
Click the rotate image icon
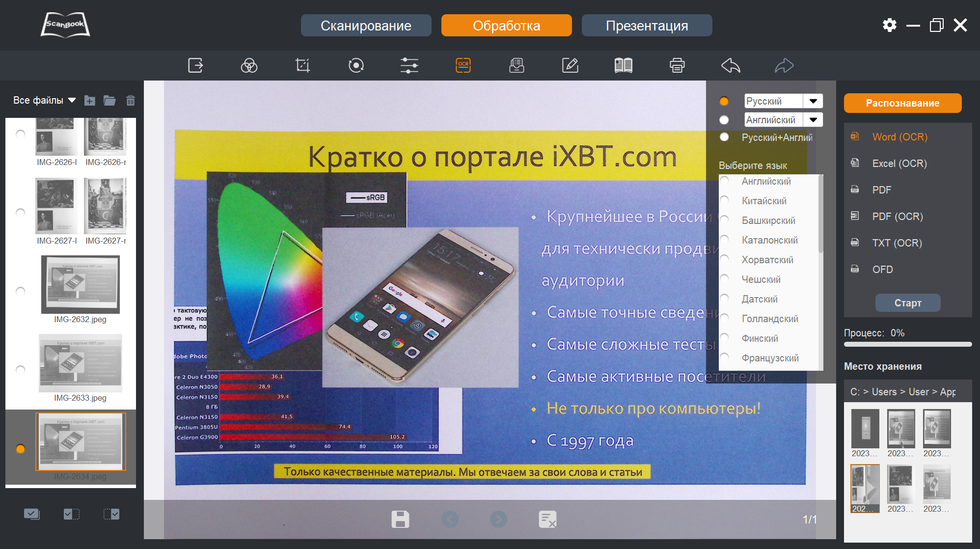[356, 65]
